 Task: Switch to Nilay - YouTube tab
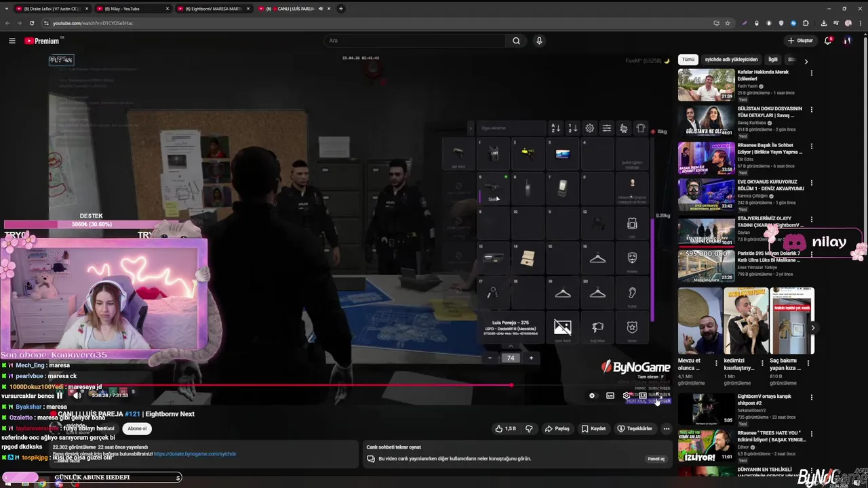click(132, 9)
